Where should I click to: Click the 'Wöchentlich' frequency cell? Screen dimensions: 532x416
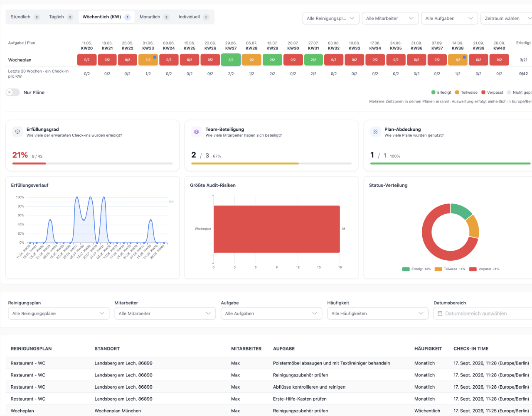pos(427,411)
